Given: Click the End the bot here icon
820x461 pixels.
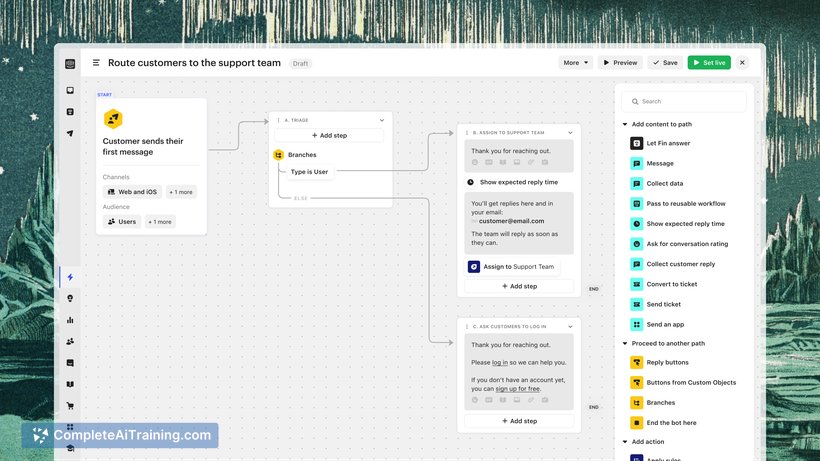Looking at the screenshot, I should [636, 423].
